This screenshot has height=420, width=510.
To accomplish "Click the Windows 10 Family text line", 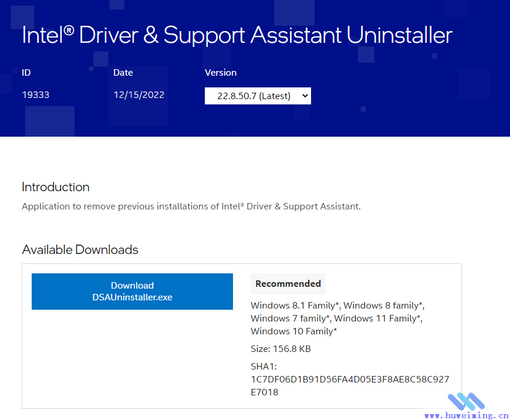I will (x=293, y=331).
